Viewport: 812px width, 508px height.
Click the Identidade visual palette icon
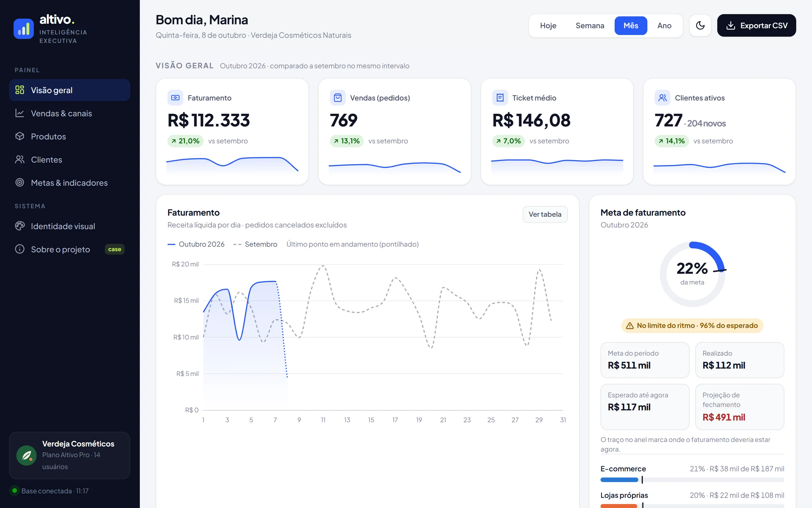20,226
